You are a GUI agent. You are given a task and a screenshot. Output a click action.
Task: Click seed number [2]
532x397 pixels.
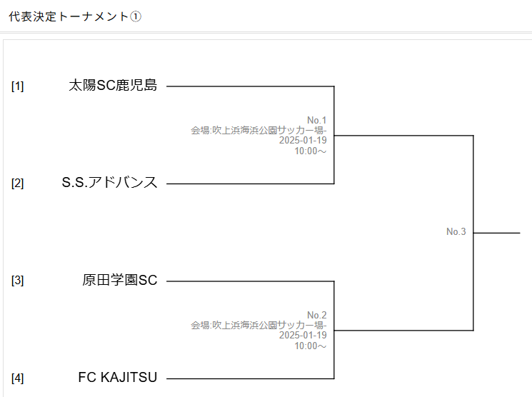point(18,184)
